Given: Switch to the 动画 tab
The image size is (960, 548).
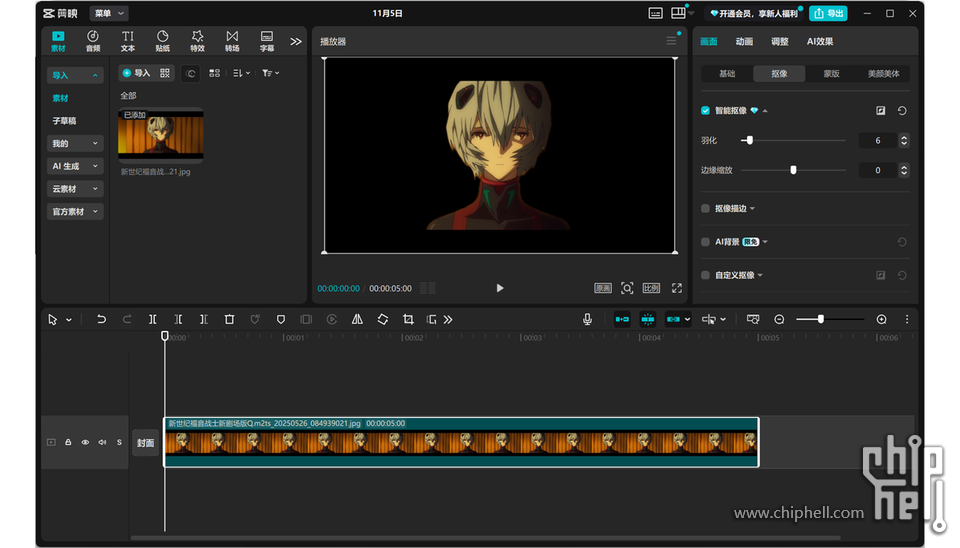Looking at the screenshot, I should click(744, 42).
